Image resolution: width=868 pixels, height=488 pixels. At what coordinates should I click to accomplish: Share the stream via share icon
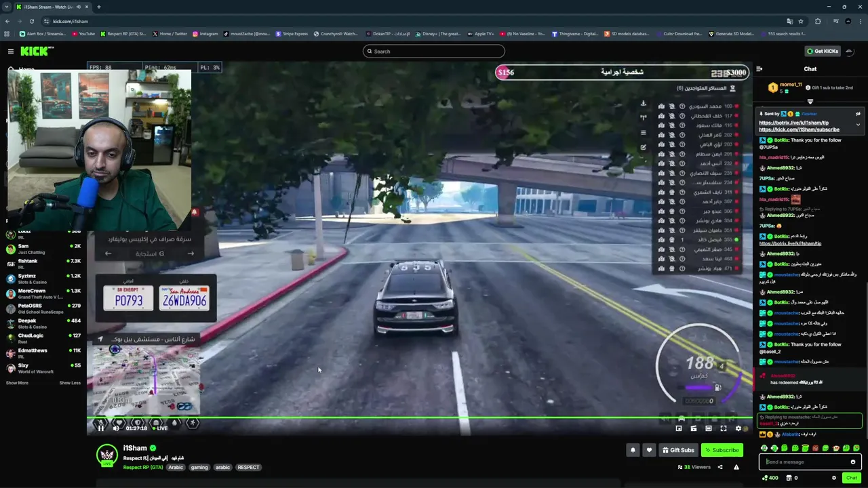point(720,467)
